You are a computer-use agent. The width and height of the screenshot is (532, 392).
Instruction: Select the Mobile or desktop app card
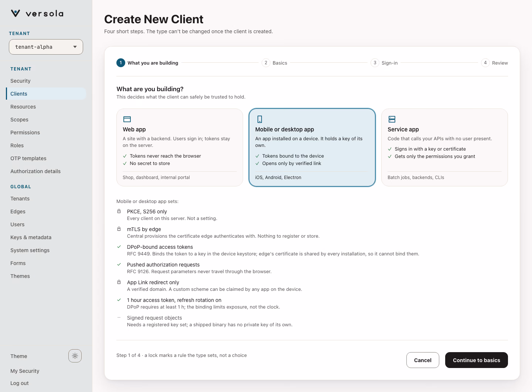tap(312, 147)
